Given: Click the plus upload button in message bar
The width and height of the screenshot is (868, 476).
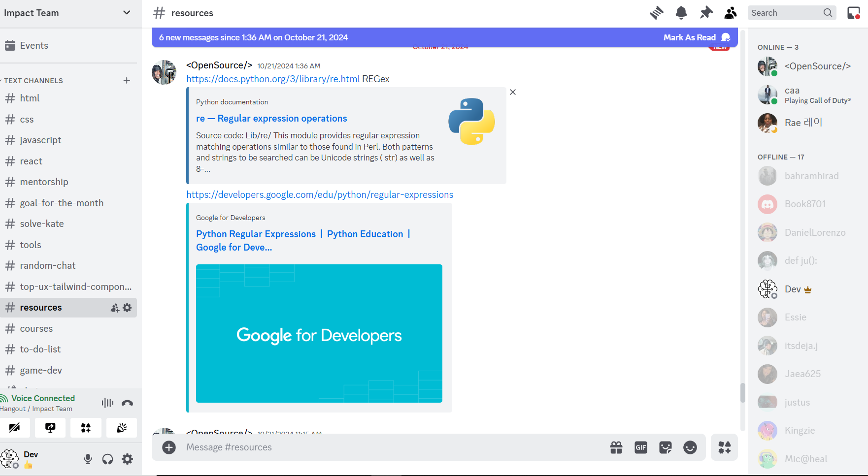Looking at the screenshot, I should coord(169,447).
